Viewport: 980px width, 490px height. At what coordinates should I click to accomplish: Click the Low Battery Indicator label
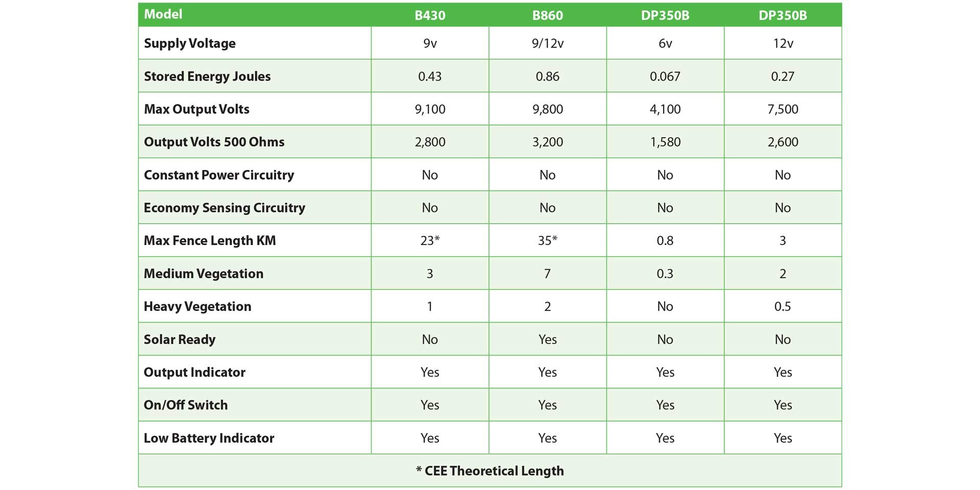209,438
